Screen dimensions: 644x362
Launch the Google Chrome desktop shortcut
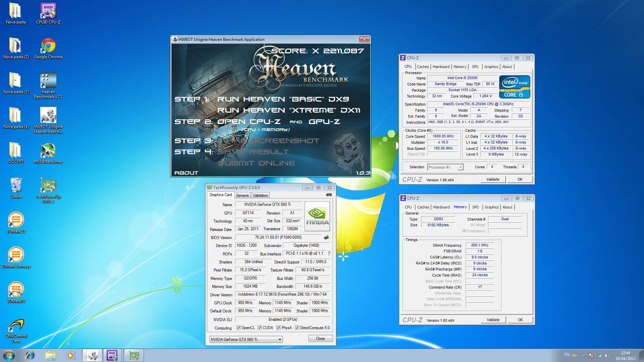(x=48, y=48)
